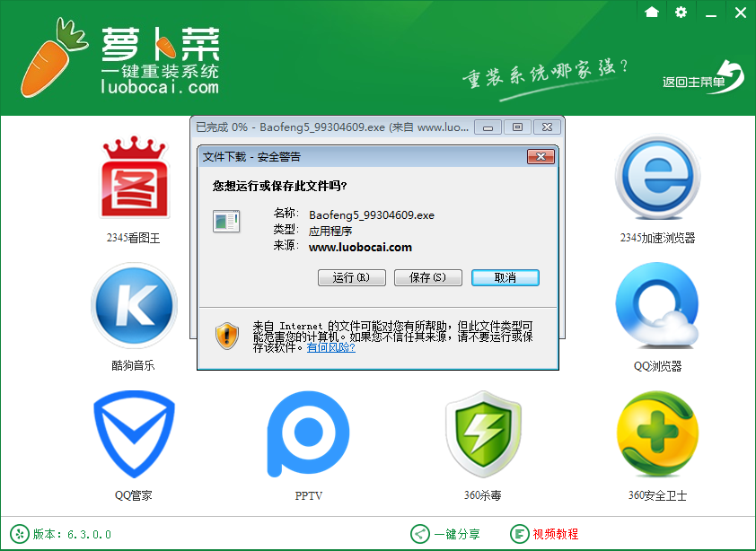Click the 360杀毒 label
The image size is (756, 551).
483,495
